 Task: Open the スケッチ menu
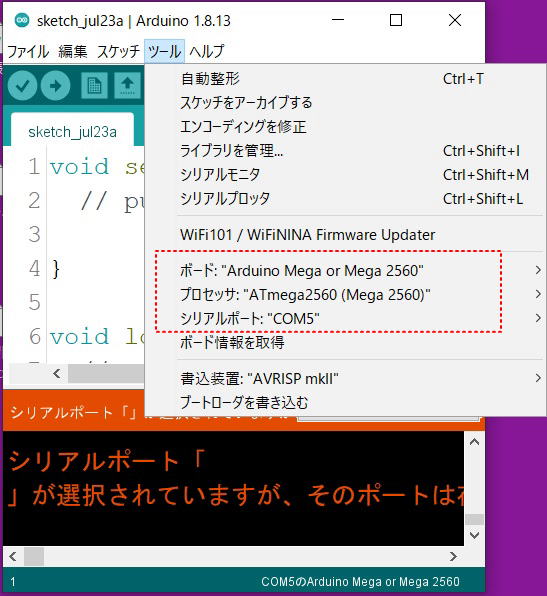(x=118, y=51)
